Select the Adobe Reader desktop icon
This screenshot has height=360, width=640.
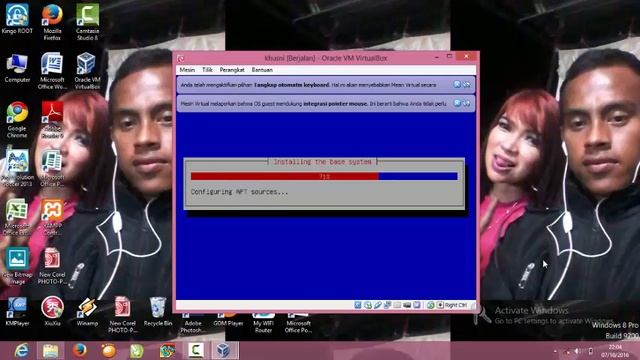pos(52,120)
